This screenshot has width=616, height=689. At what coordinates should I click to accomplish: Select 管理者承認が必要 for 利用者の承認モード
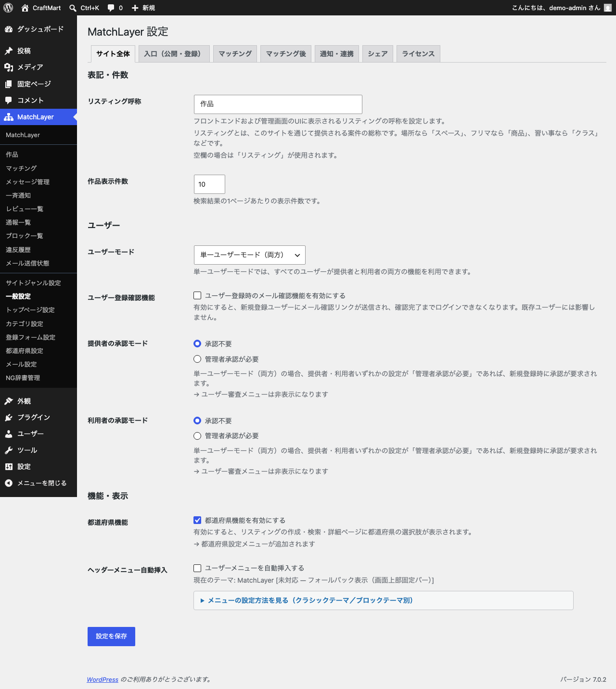pyautogui.click(x=197, y=436)
